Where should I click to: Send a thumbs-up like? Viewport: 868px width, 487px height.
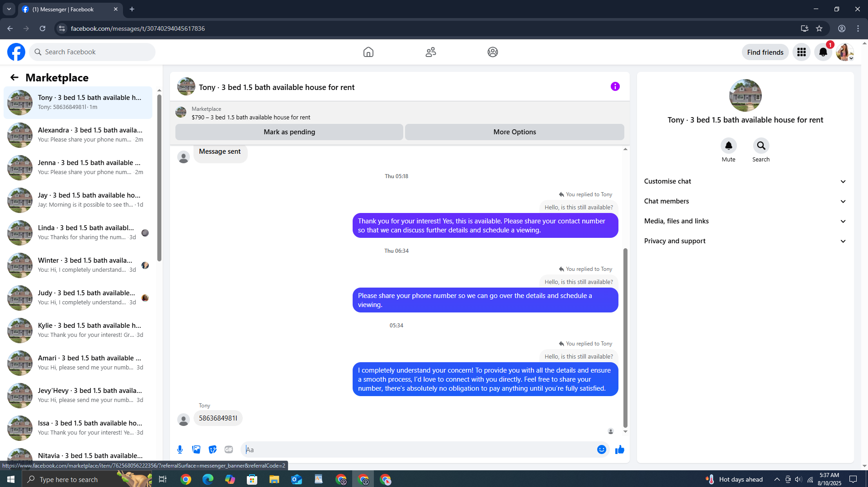(620, 449)
